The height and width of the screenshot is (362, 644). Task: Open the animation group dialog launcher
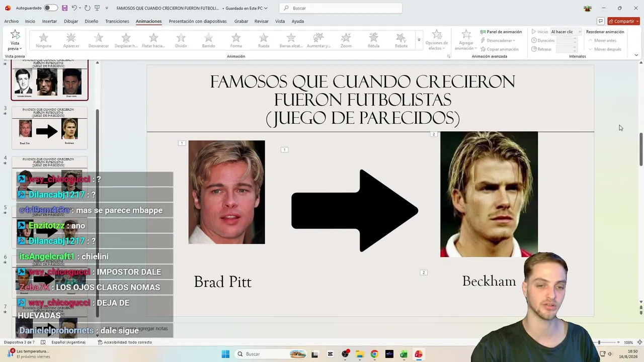click(x=449, y=56)
